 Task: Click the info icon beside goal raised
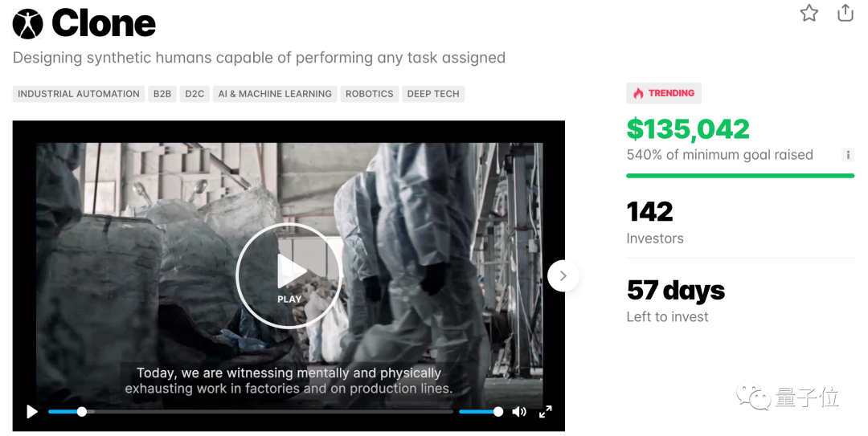[848, 155]
